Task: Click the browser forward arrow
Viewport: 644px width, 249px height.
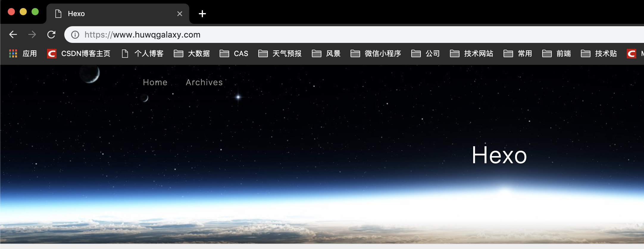Action: point(32,35)
